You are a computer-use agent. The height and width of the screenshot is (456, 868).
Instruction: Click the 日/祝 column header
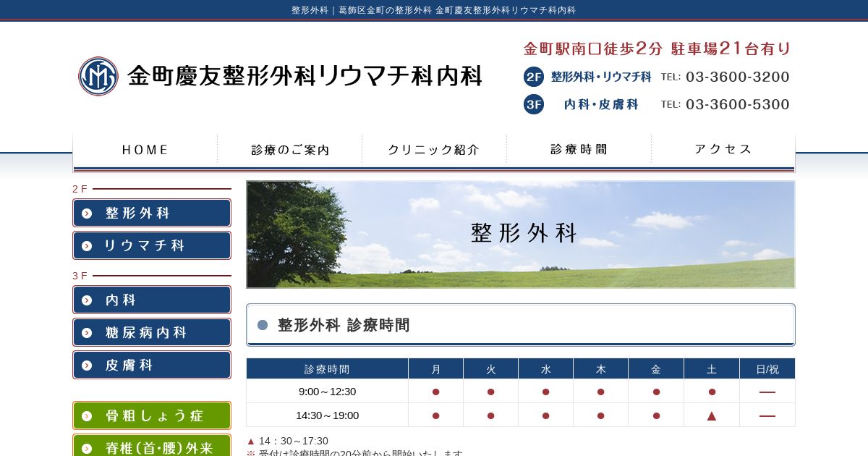point(767,369)
